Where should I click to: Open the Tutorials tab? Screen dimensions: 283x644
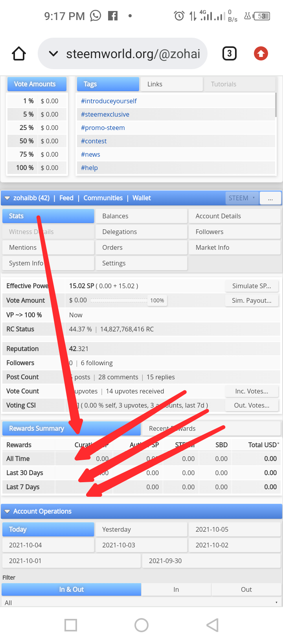click(240, 84)
